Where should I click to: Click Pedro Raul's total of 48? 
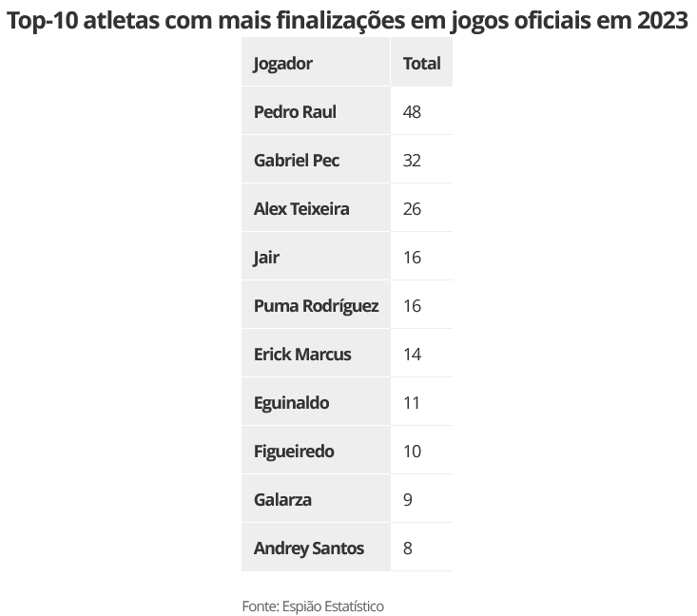412,112
